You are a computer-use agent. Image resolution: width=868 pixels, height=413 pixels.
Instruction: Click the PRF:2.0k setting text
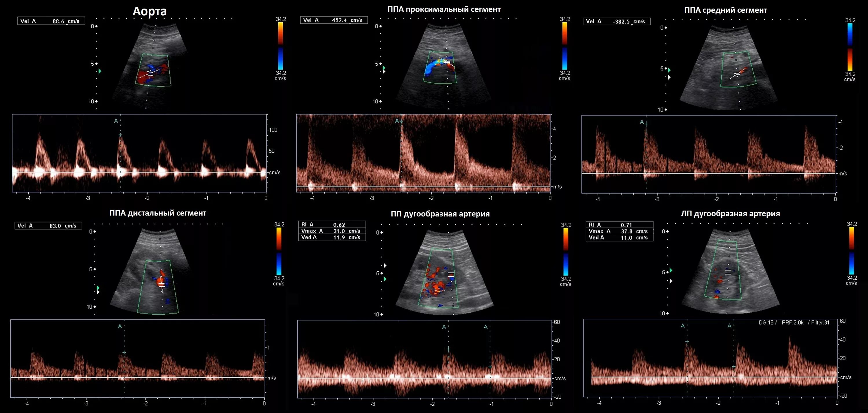point(792,323)
